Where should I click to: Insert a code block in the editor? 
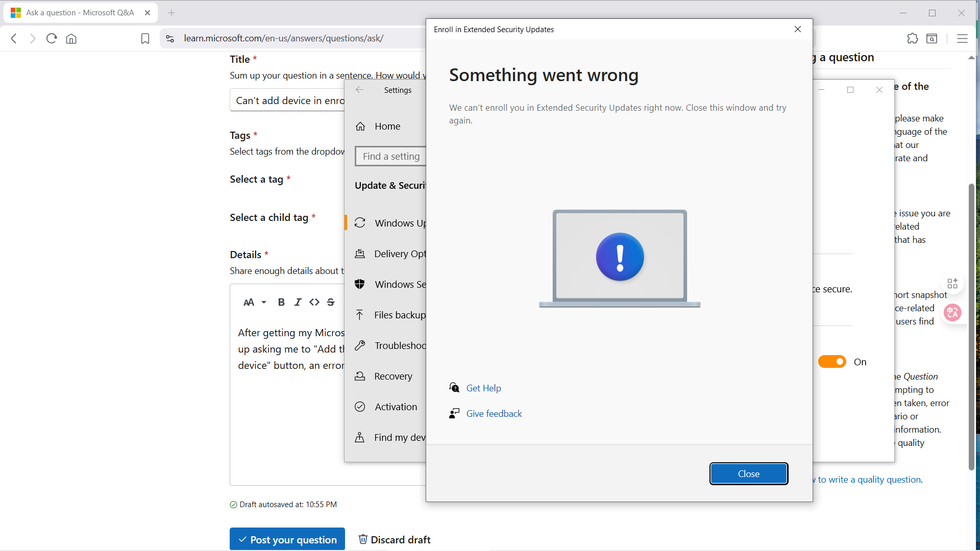[314, 302]
